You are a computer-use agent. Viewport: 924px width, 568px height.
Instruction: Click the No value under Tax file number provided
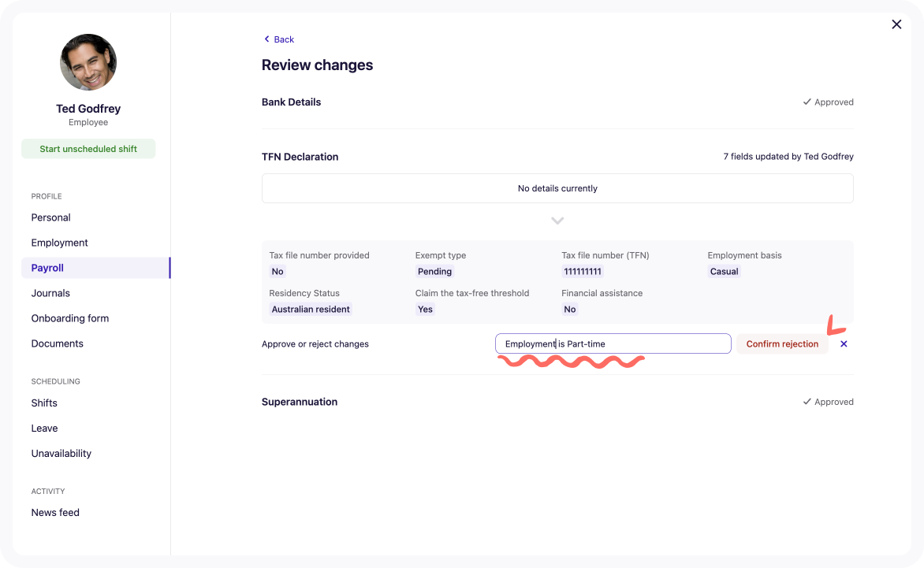coord(278,271)
